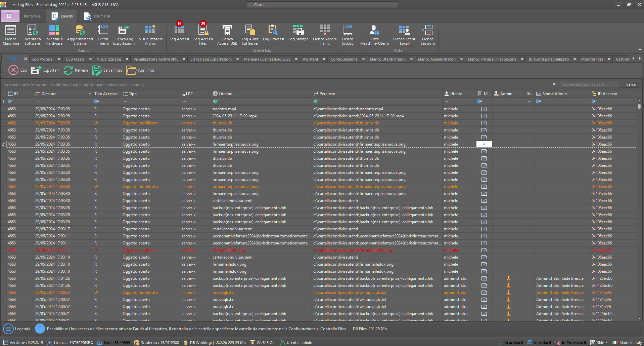Open Log Audit Sql Server
644x346 pixels.
250,34
